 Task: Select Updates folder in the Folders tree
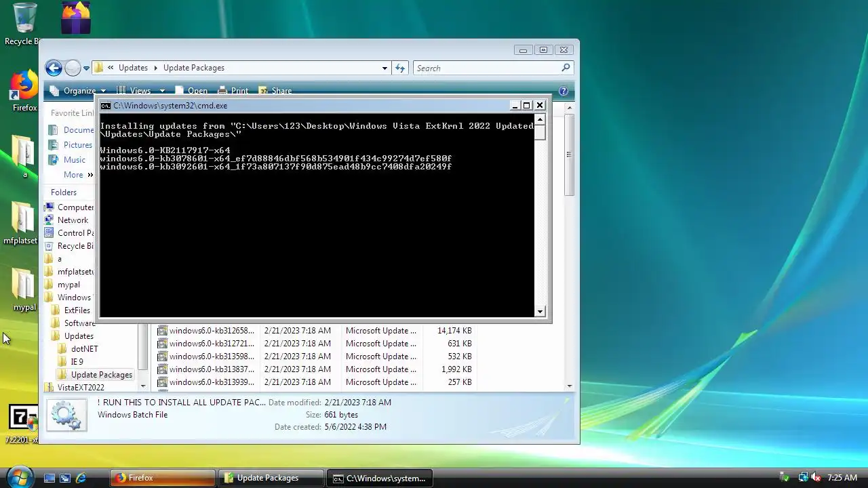[x=73, y=336]
